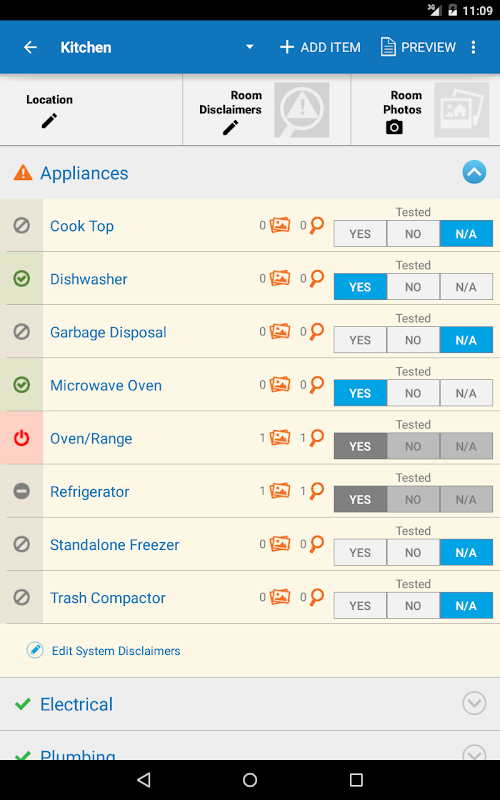Open the report PREVIEW
The width and height of the screenshot is (500, 800).
[x=418, y=47]
